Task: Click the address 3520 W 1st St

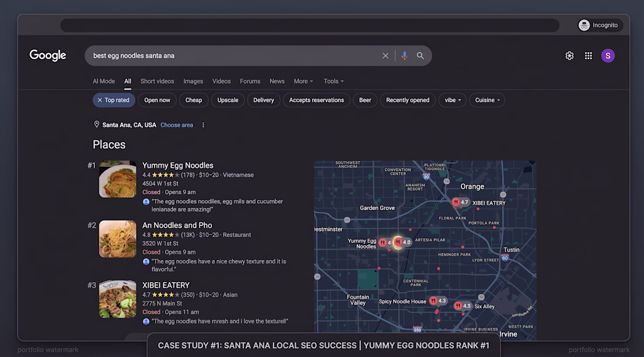Action: point(160,243)
